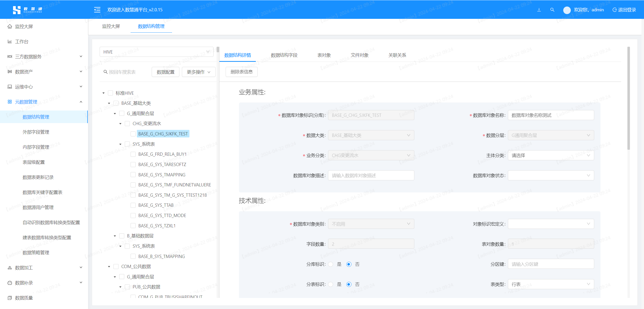Viewport: 644px width, 309px height.
Task: Click the admin user avatar
Action: click(567, 10)
